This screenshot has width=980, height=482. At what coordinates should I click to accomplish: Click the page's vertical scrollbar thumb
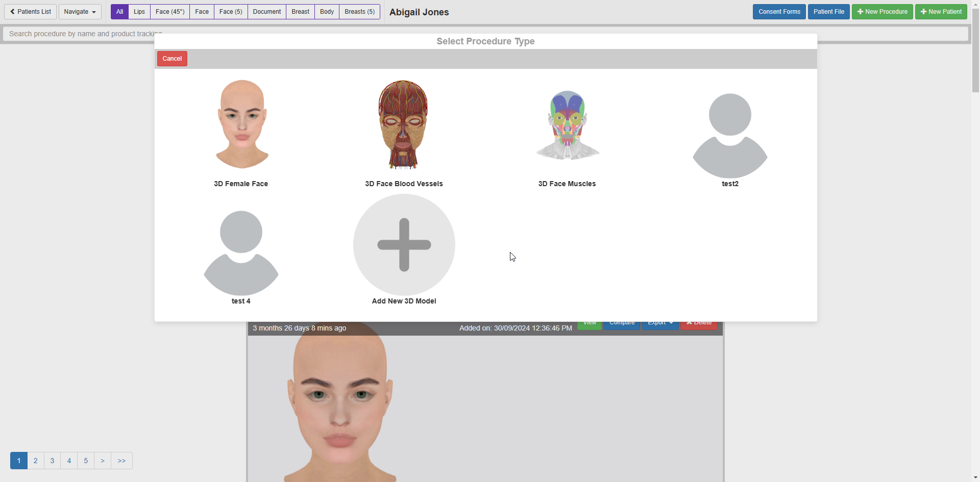tap(975, 51)
